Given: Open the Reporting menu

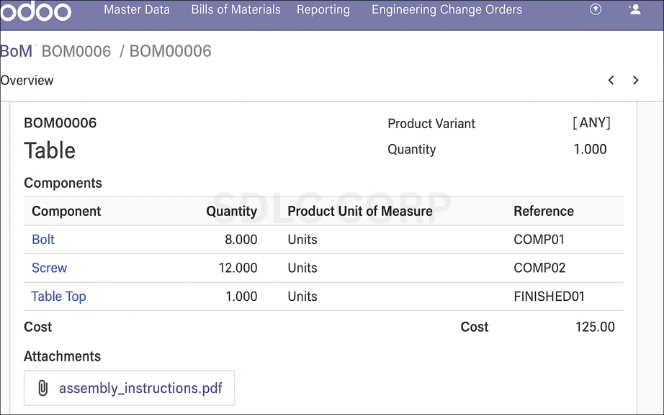Looking at the screenshot, I should (323, 9).
